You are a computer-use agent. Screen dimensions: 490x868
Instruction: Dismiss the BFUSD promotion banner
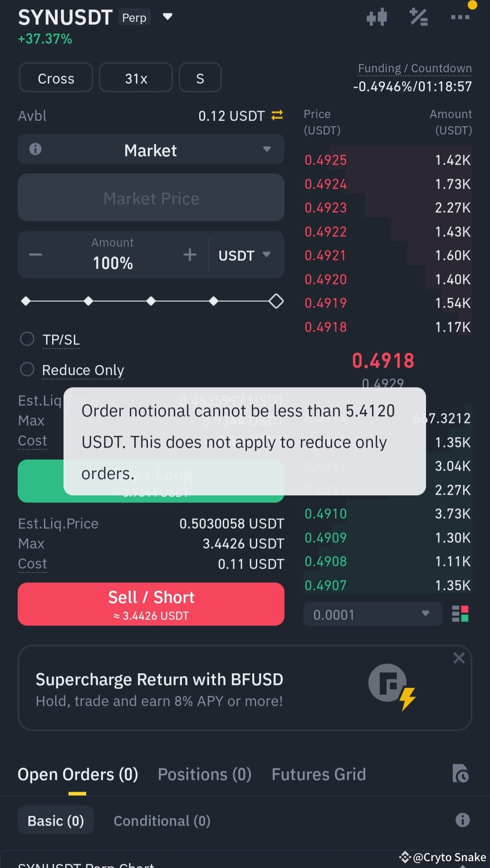point(459,658)
